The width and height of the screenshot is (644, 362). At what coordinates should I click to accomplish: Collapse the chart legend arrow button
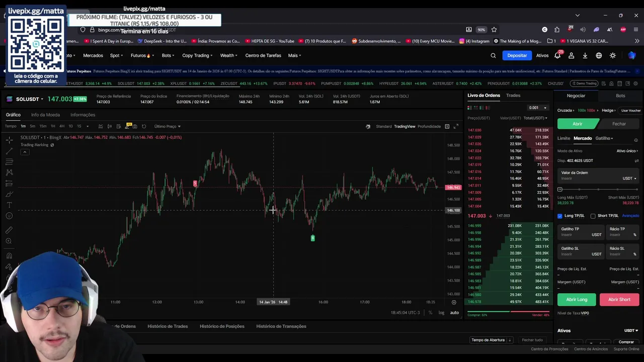(24, 152)
